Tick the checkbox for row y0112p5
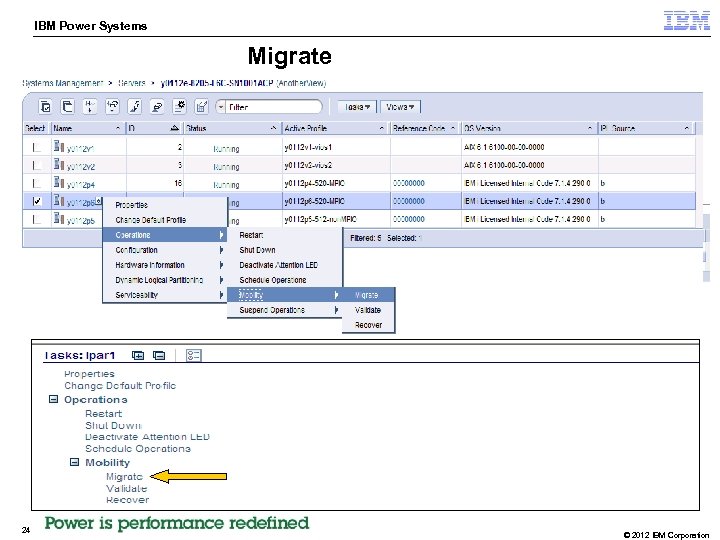Viewport: 720px width, 540px height. [37, 219]
